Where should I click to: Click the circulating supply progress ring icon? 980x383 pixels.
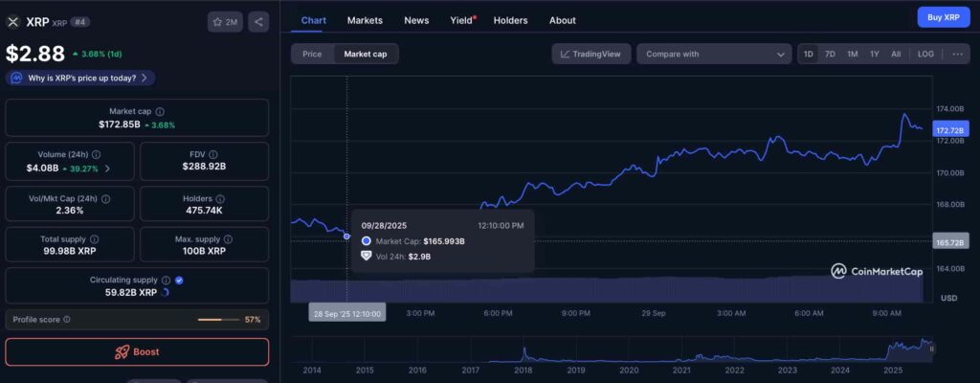(x=165, y=292)
